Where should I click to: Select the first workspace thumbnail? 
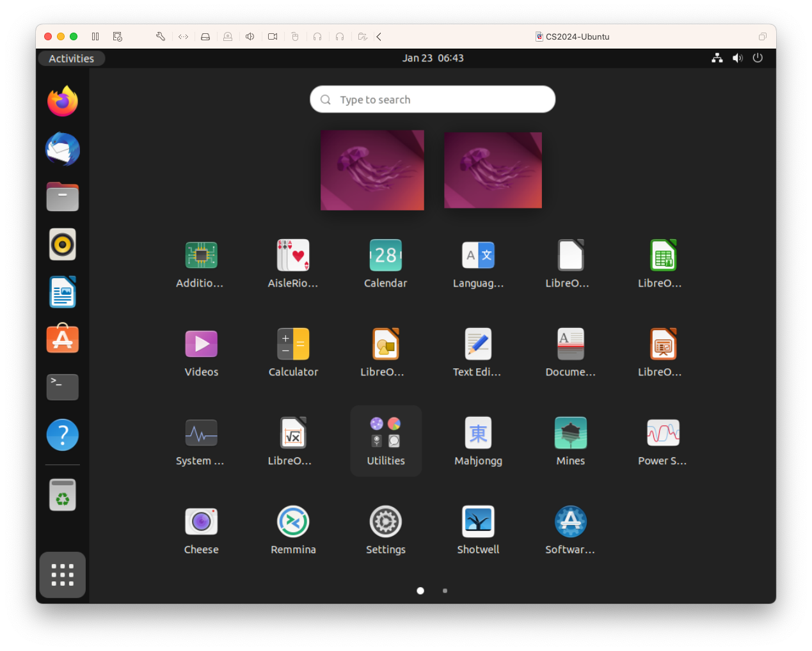pos(372,170)
